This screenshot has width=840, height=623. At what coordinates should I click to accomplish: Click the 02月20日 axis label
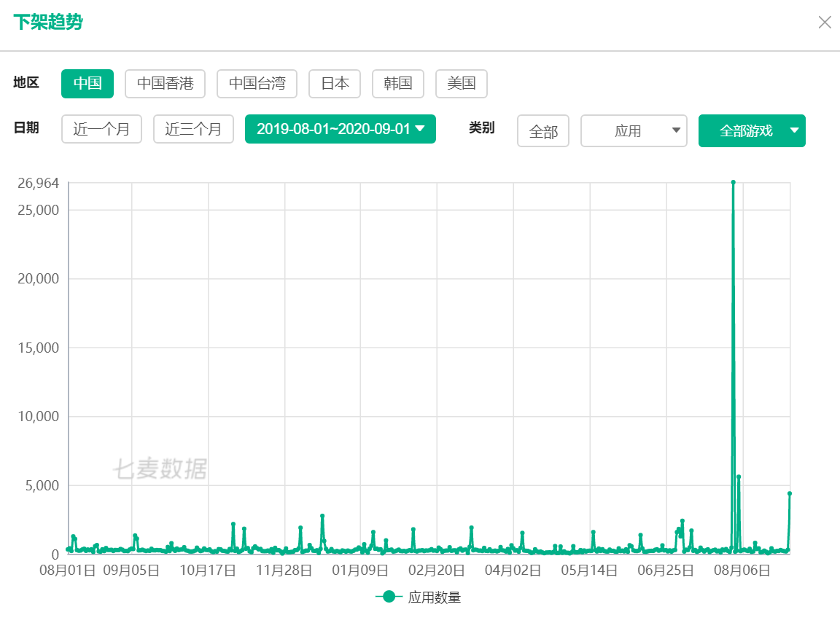click(437, 571)
